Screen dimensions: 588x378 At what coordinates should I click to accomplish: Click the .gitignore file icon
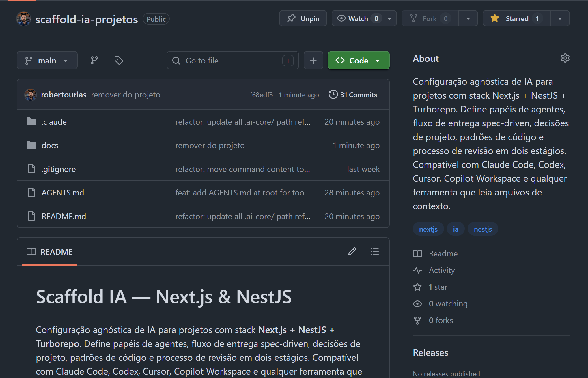coord(31,169)
